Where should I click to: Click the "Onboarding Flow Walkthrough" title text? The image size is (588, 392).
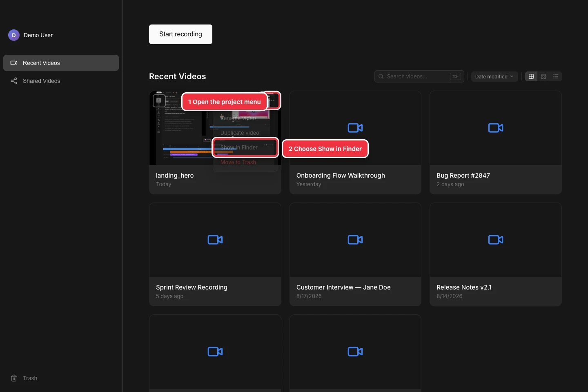coord(341,176)
